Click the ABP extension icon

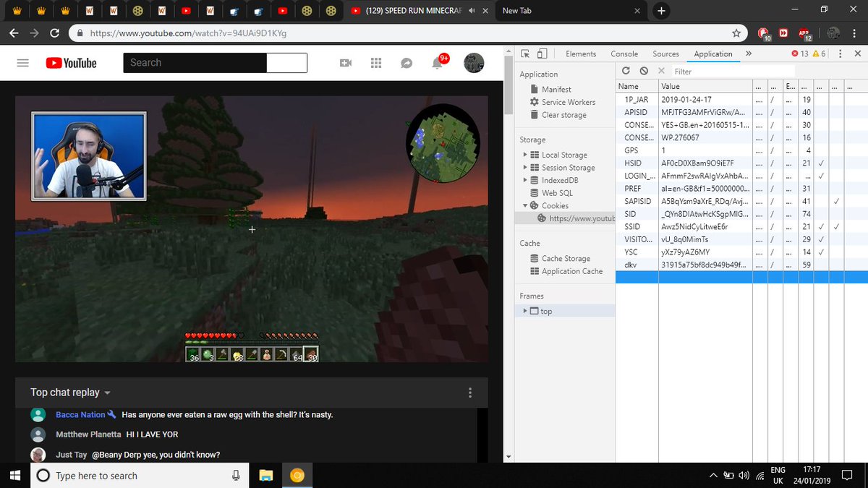coord(804,33)
